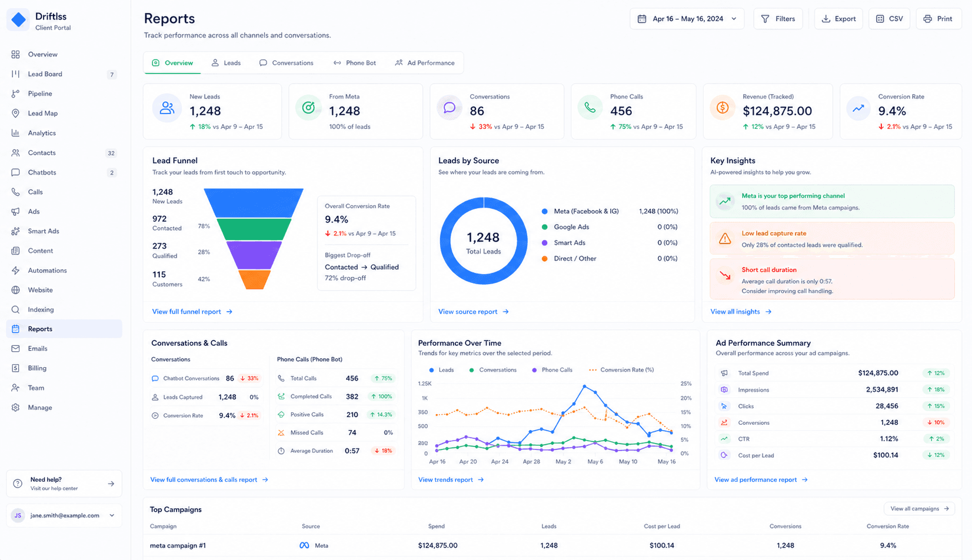Click the Driftlss diamond logo icon
Viewport: 972px width, 560px height.
coord(19,20)
